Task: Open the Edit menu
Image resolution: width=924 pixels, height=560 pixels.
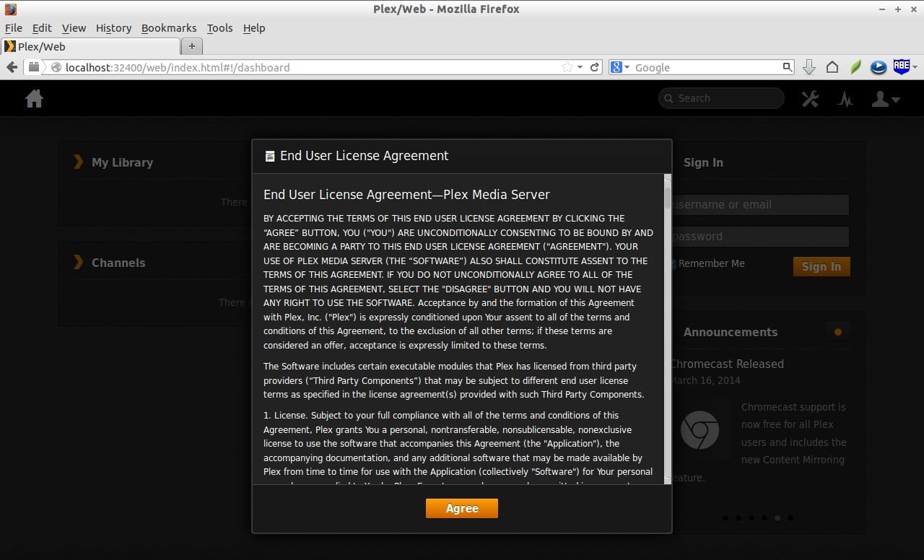Action: click(x=42, y=28)
